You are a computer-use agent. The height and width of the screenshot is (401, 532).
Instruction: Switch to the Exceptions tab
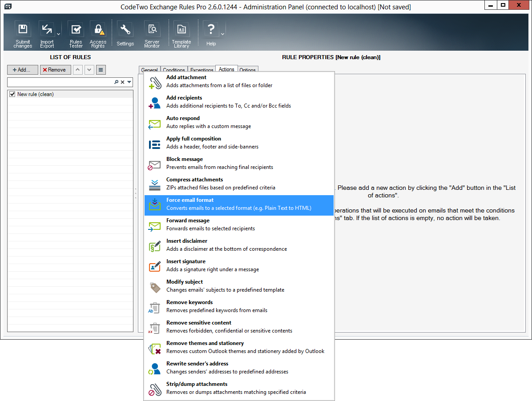coord(202,70)
